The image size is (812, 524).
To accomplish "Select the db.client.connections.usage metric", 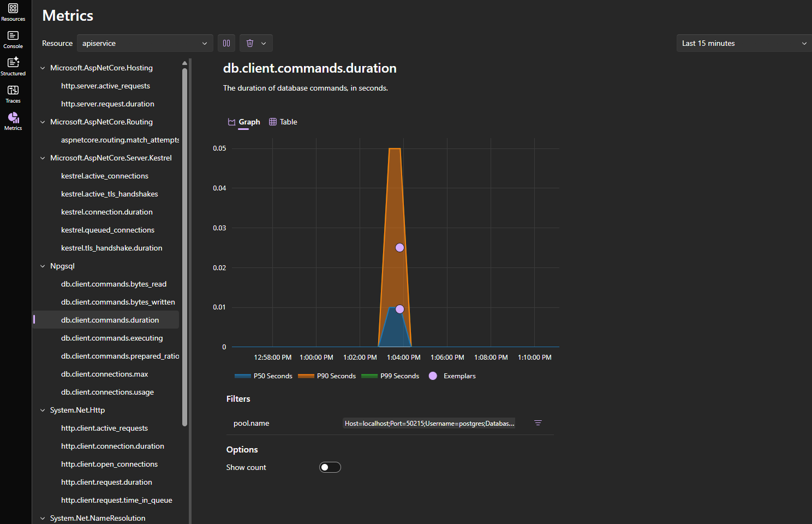I will click(x=107, y=392).
